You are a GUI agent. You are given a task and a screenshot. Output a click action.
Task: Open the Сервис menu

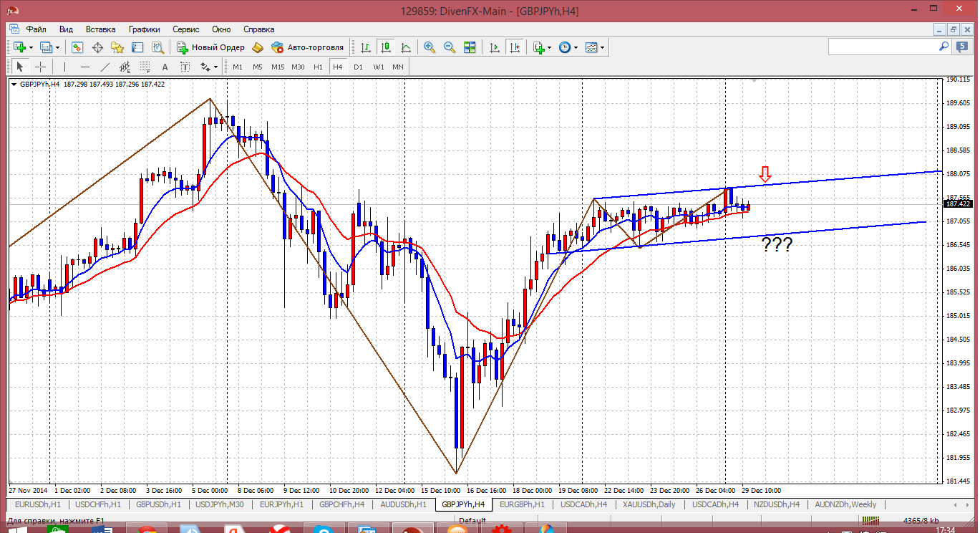[186, 29]
